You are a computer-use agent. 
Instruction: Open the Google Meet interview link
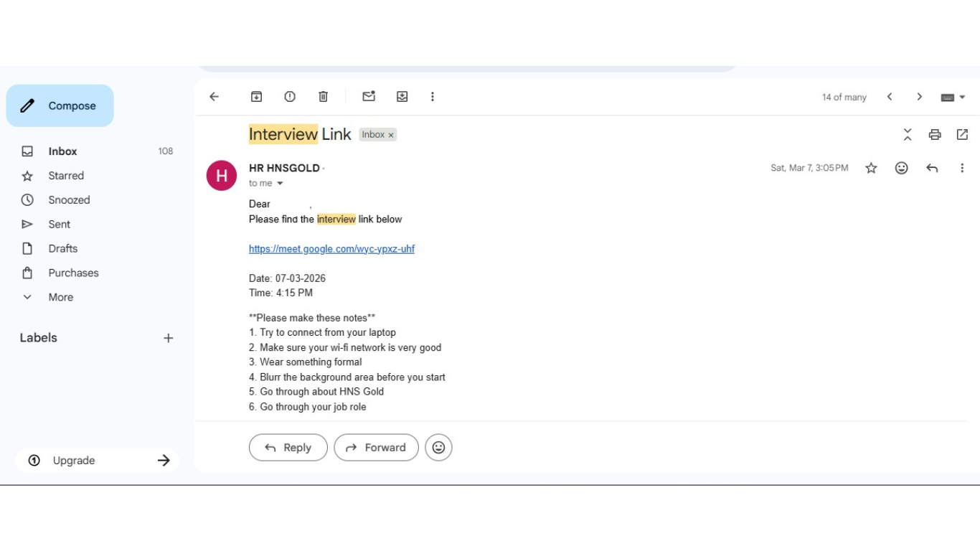[331, 249]
